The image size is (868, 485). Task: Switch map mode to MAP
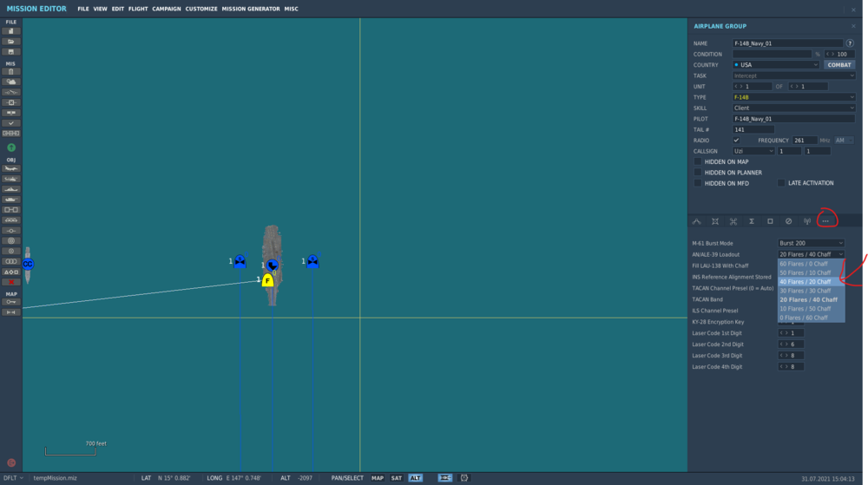point(378,478)
